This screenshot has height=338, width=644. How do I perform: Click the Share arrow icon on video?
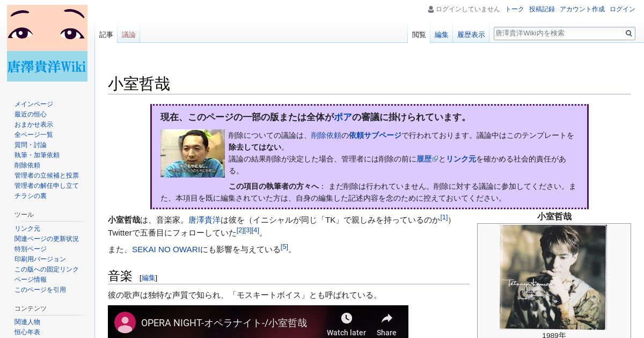click(386, 318)
